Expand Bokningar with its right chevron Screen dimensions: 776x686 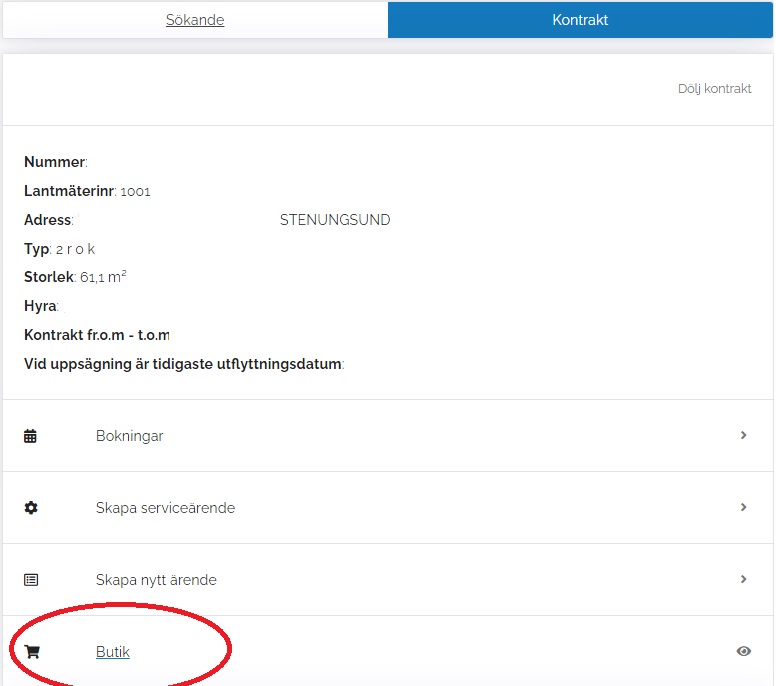click(743, 436)
